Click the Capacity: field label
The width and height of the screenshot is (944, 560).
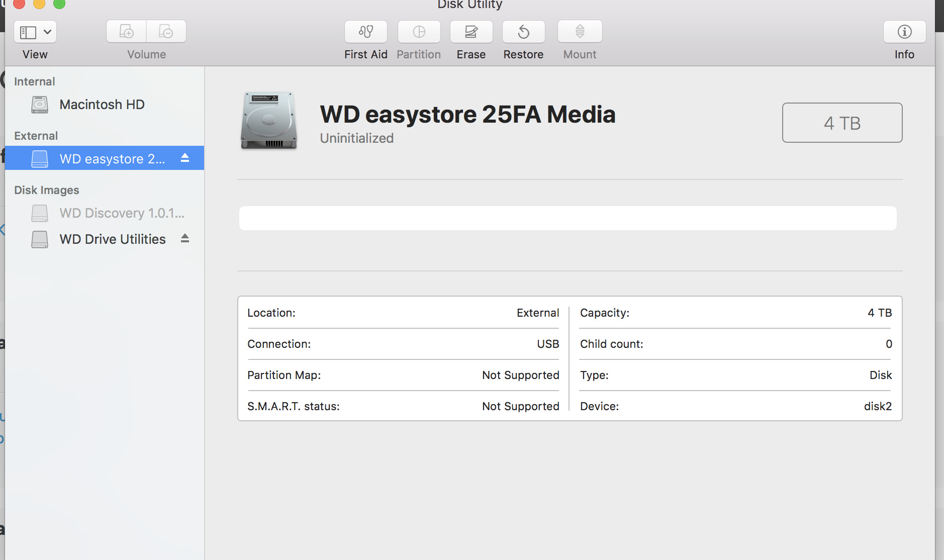coord(605,313)
